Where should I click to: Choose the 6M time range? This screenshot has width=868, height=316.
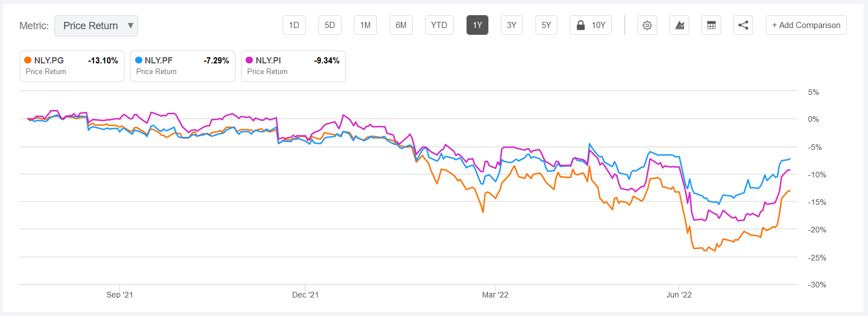click(401, 25)
